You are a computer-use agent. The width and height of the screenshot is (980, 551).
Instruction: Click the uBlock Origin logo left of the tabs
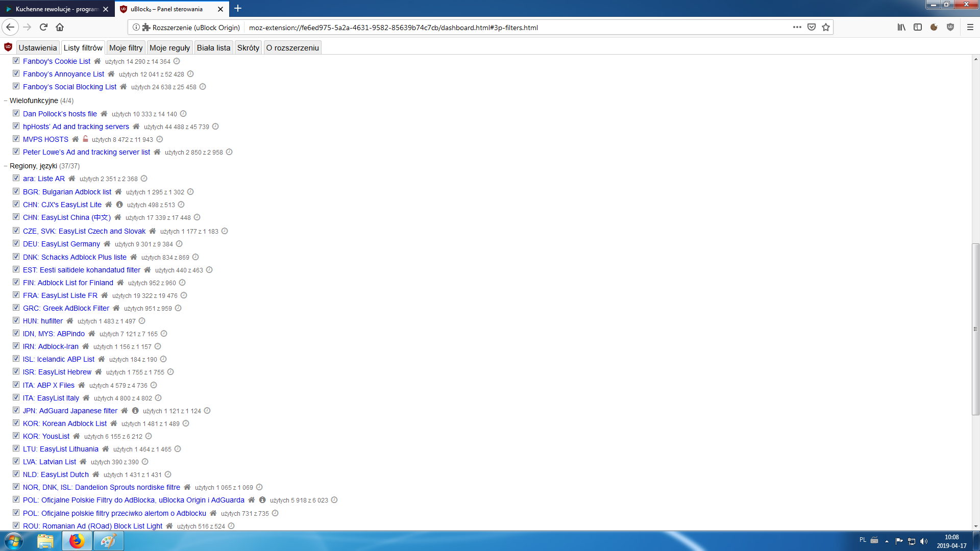pos(8,46)
